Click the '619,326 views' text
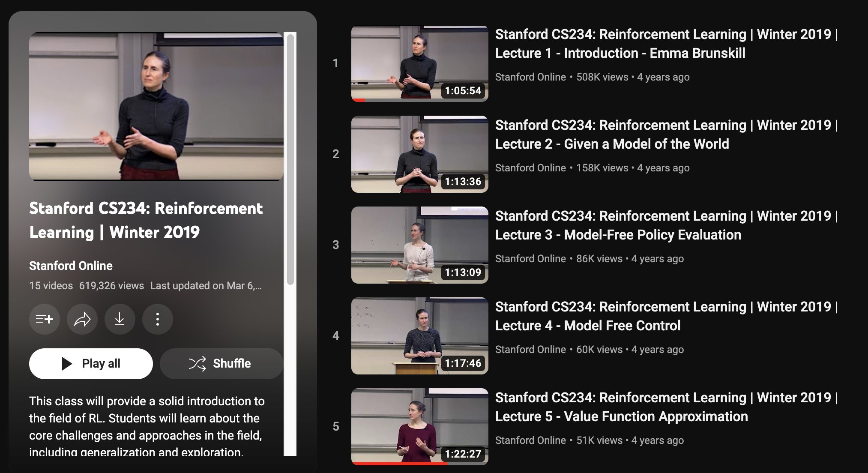868x473 pixels. [111, 286]
